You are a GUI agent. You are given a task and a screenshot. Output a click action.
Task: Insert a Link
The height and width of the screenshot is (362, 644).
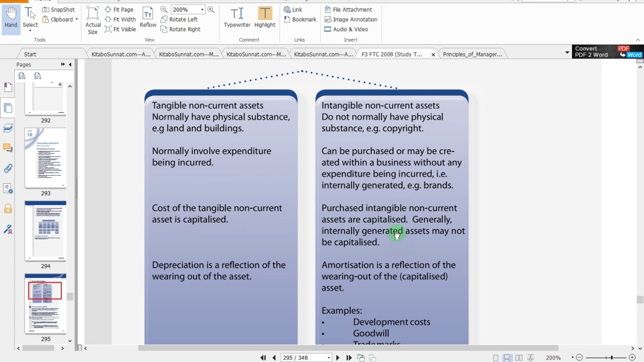[293, 10]
